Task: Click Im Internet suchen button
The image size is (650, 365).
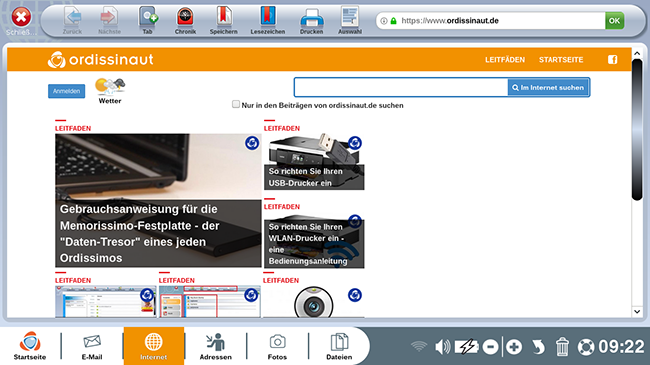Action: [x=548, y=88]
